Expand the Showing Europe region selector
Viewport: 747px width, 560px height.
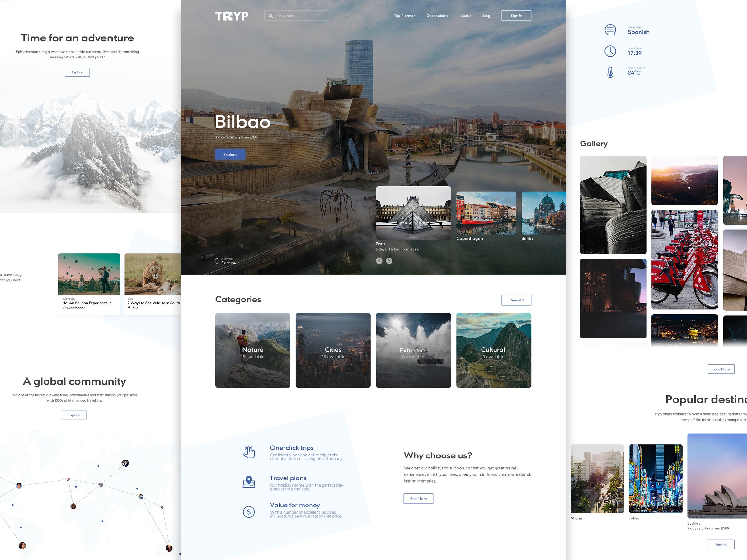pos(225,261)
